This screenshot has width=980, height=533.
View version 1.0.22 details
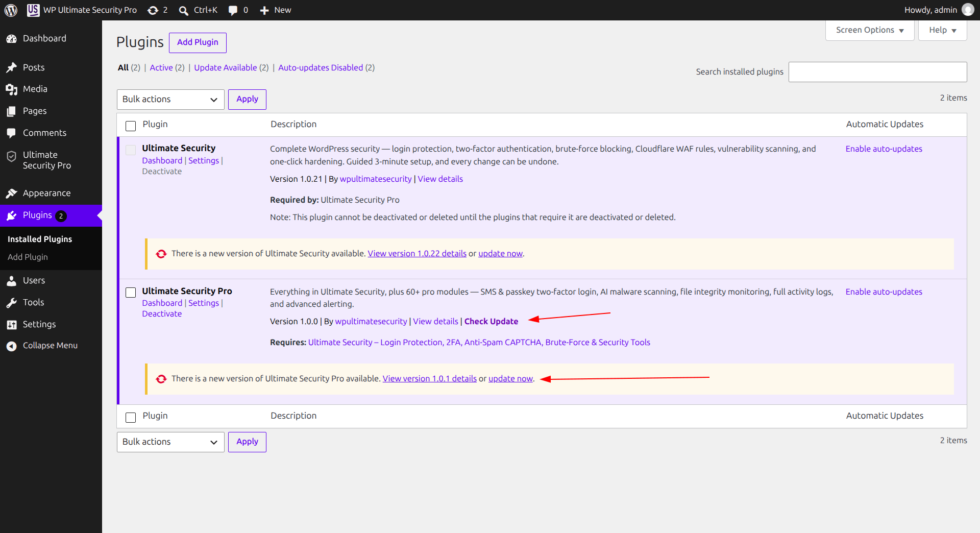tap(417, 253)
